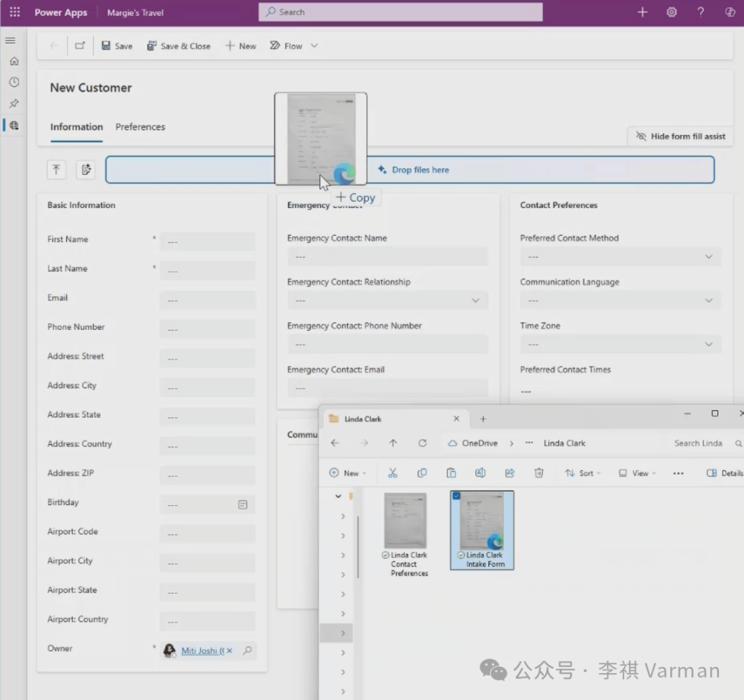Screen dimensions: 744x700
Task: Remove Miti Joshi from the Owner field
Action: click(229, 650)
